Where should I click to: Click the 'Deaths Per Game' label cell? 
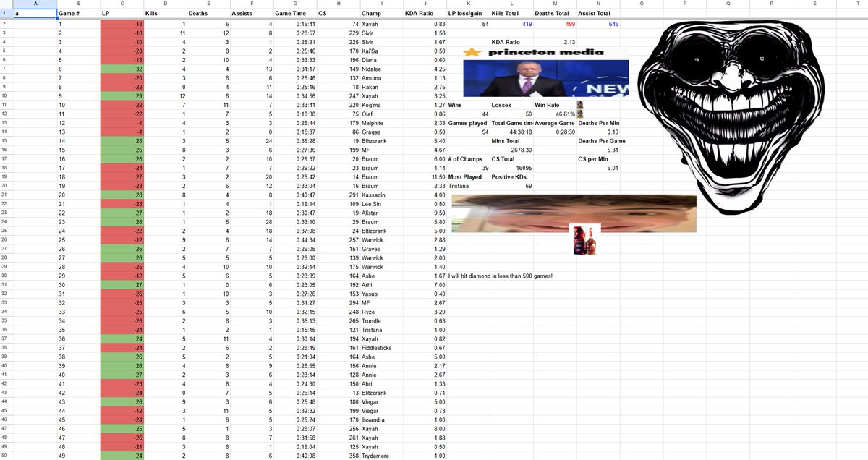598,141
